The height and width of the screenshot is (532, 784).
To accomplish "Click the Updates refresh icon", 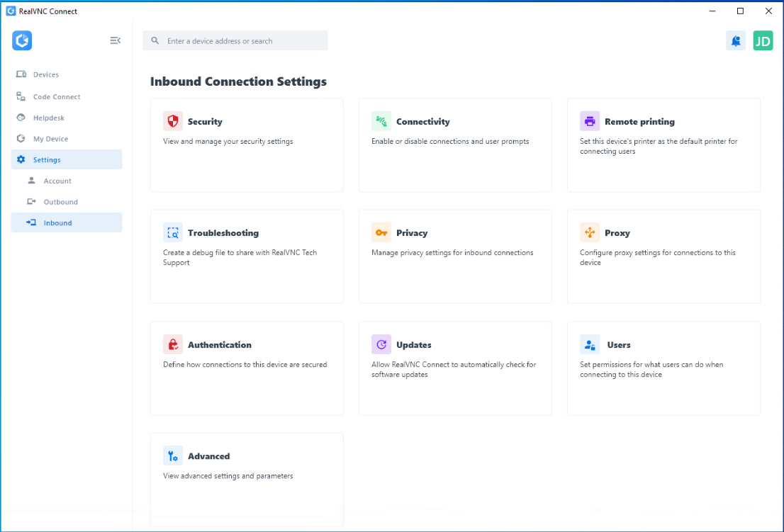I will (x=381, y=344).
